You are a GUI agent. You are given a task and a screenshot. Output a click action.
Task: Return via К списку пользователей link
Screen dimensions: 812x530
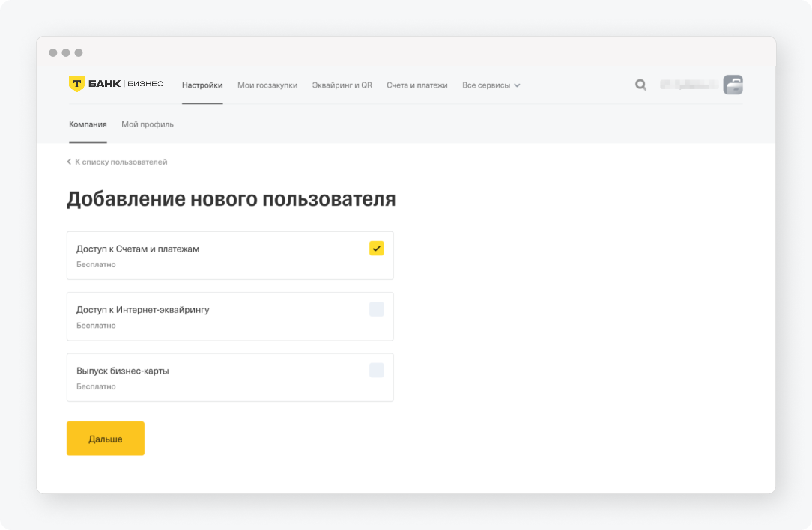click(121, 162)
